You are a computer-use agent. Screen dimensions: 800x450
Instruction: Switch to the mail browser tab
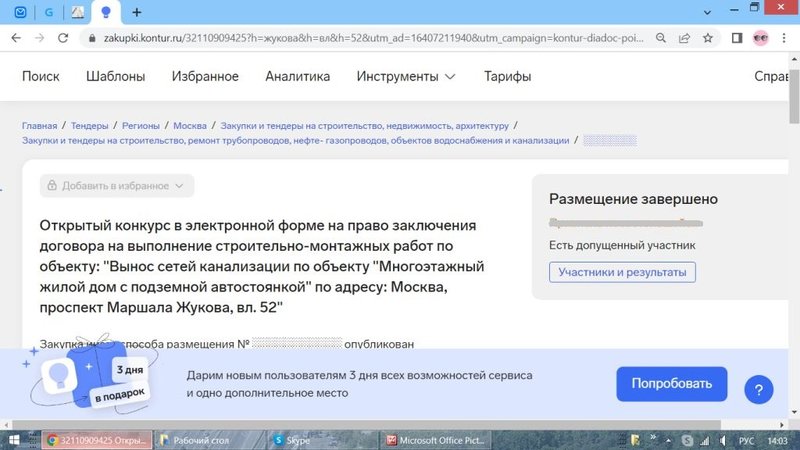point(20,12)
